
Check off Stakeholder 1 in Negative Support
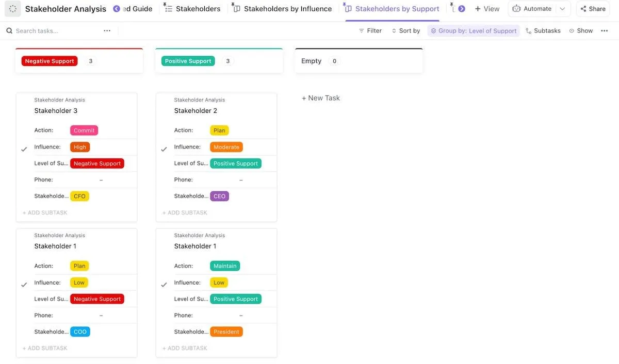point(24,285)
